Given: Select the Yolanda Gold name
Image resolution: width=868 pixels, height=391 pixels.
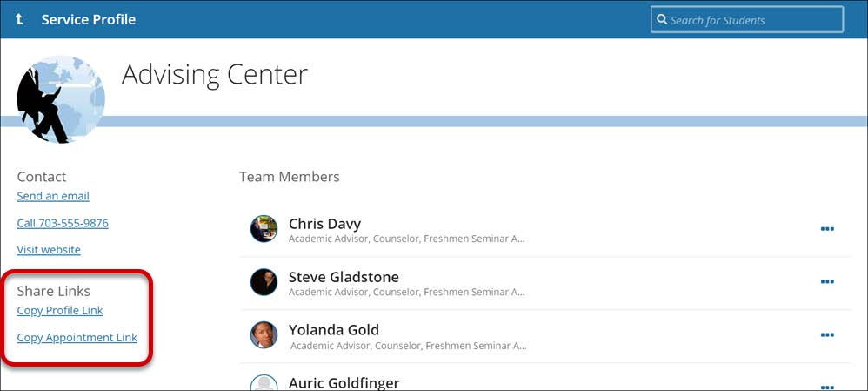Looking at the screenshot, I should click(x=333, y=330).
